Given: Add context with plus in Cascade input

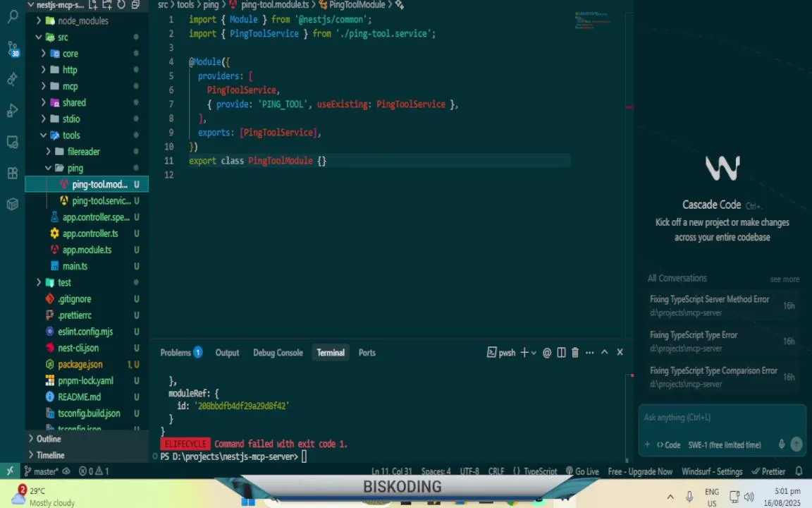Looking at the screenshot, I should click(x=647, y=445).
